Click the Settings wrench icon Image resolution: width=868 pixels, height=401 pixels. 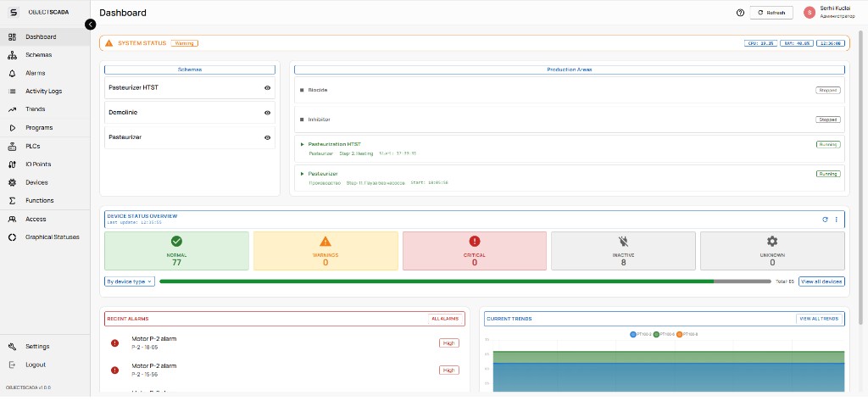(x=12, y=347)
